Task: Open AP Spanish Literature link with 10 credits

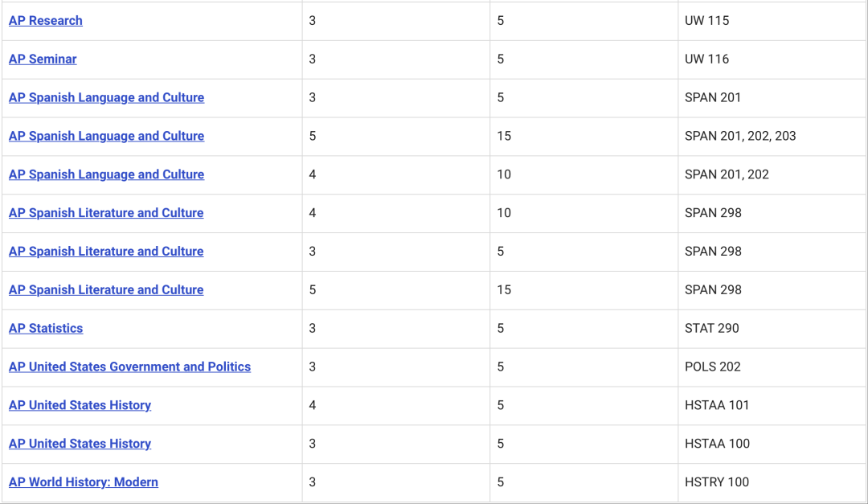Action: coord(106,213)
